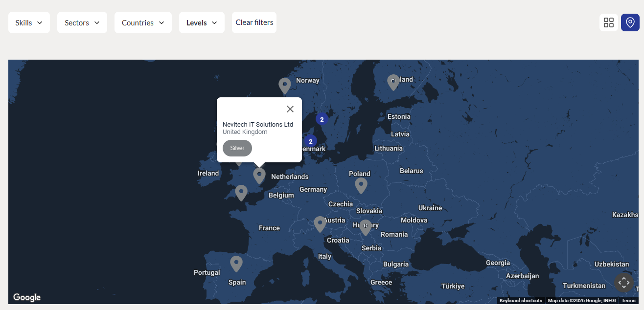Open the Skills dropdown filter
644x310 pixels.
29,22
